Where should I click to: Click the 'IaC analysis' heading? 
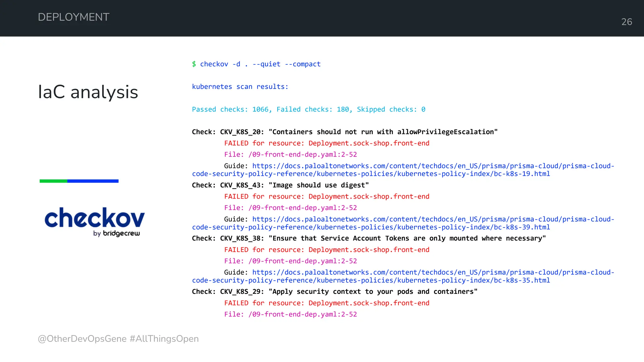click(88, 92)
